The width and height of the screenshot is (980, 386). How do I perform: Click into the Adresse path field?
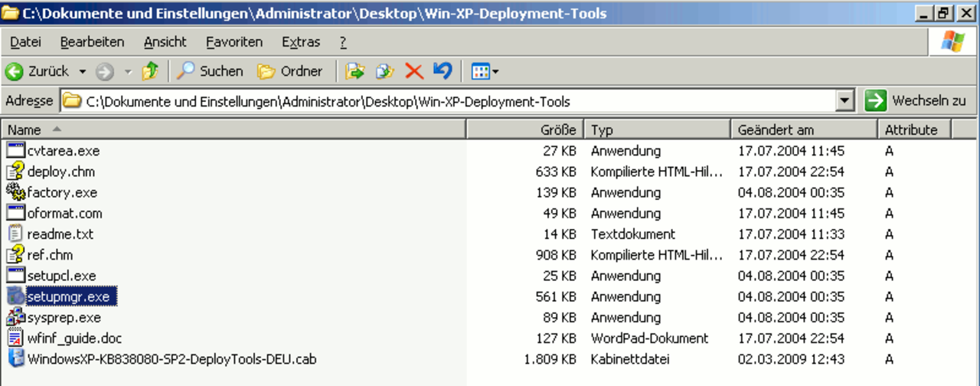click(x=457, y=101)
